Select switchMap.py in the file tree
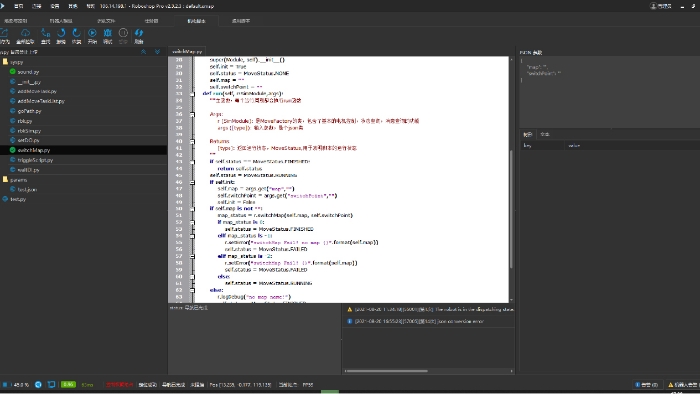 click(34, 150)
